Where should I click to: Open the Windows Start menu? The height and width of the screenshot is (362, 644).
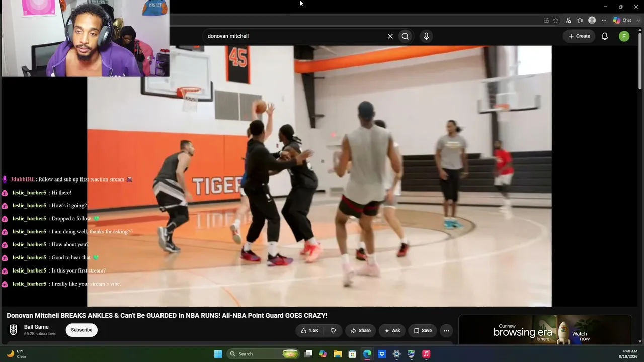(218, 354)
